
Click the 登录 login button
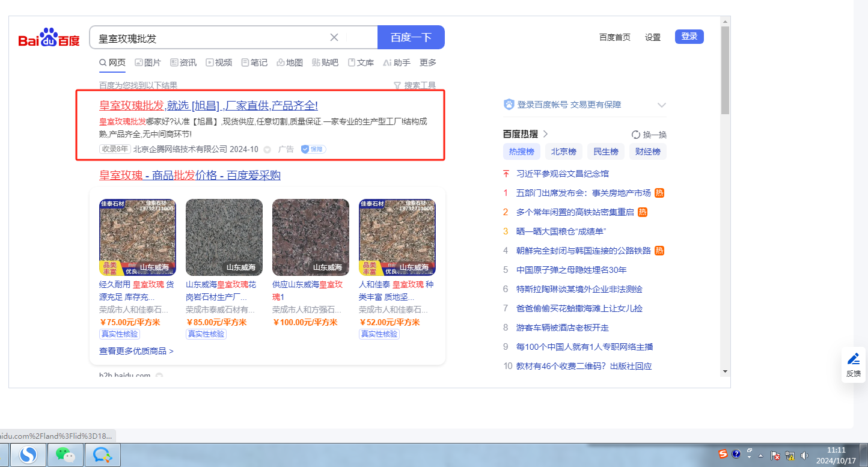pyautogui.click(x=689, y=37)
